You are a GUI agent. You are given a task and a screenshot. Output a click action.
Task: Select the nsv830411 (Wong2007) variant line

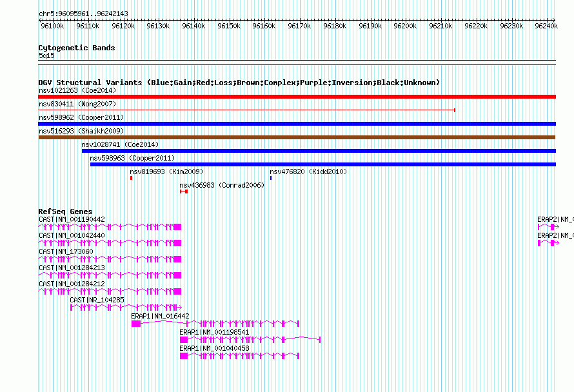[x=247, y=110]
